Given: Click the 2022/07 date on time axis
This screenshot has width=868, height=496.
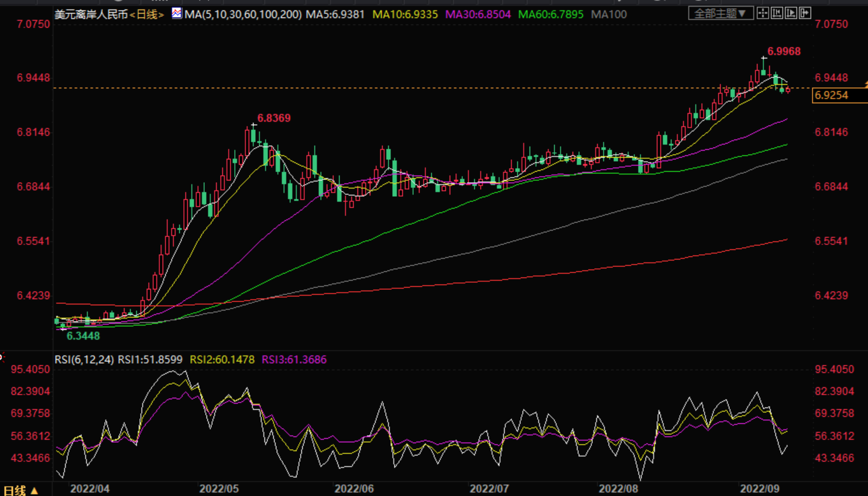Looking at the screenshot, I should point(489,488).
